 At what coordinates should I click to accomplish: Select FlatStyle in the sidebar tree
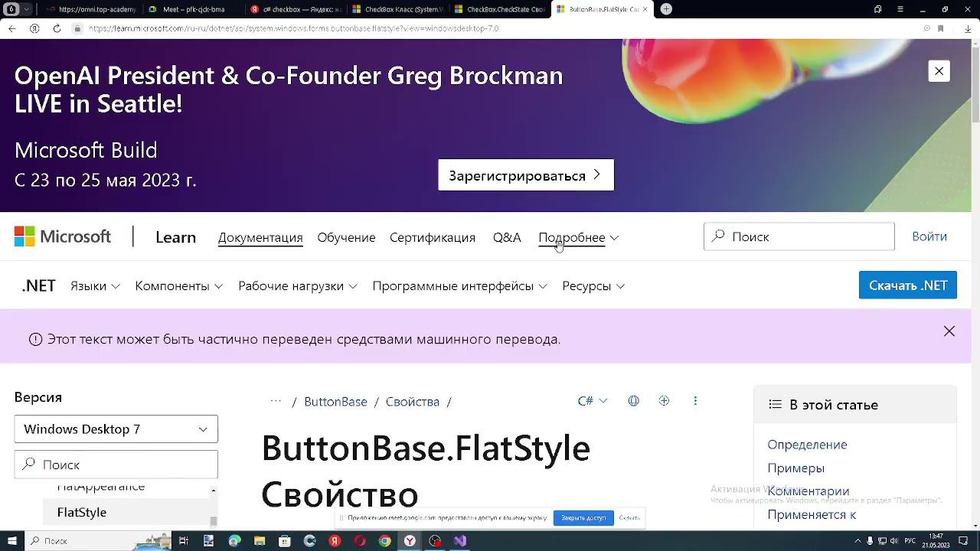pos(82,512)
